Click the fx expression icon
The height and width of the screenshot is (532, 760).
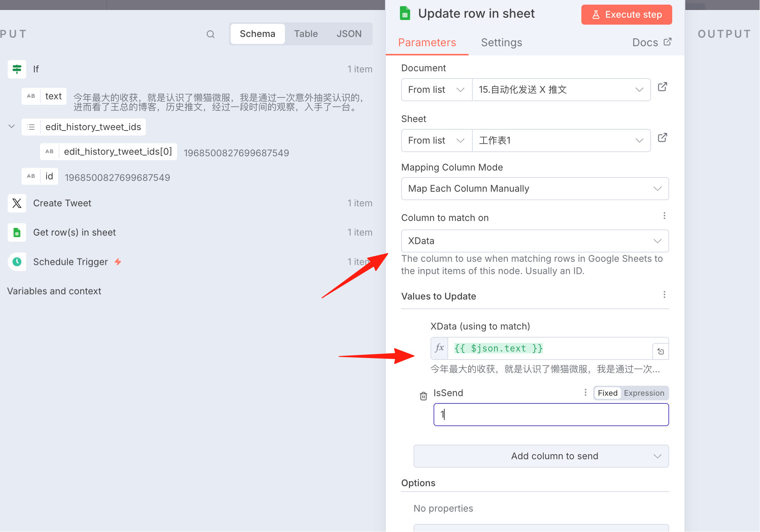[439, 348]
